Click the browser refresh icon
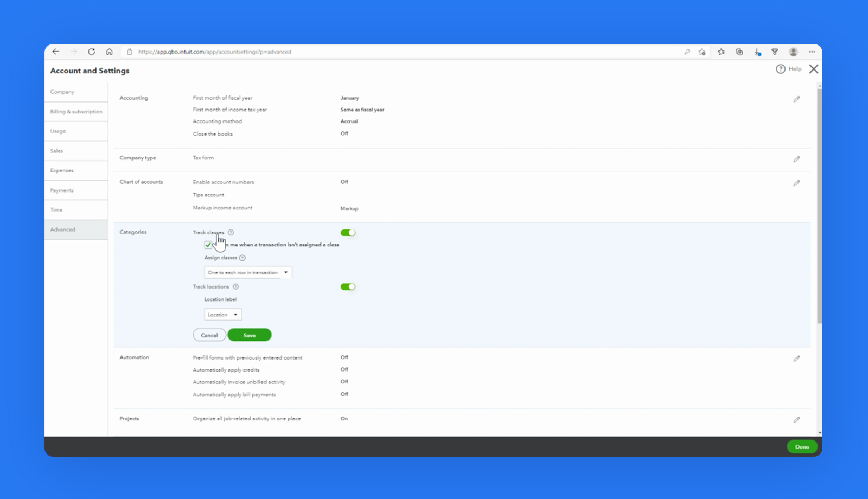 [92, 52]
